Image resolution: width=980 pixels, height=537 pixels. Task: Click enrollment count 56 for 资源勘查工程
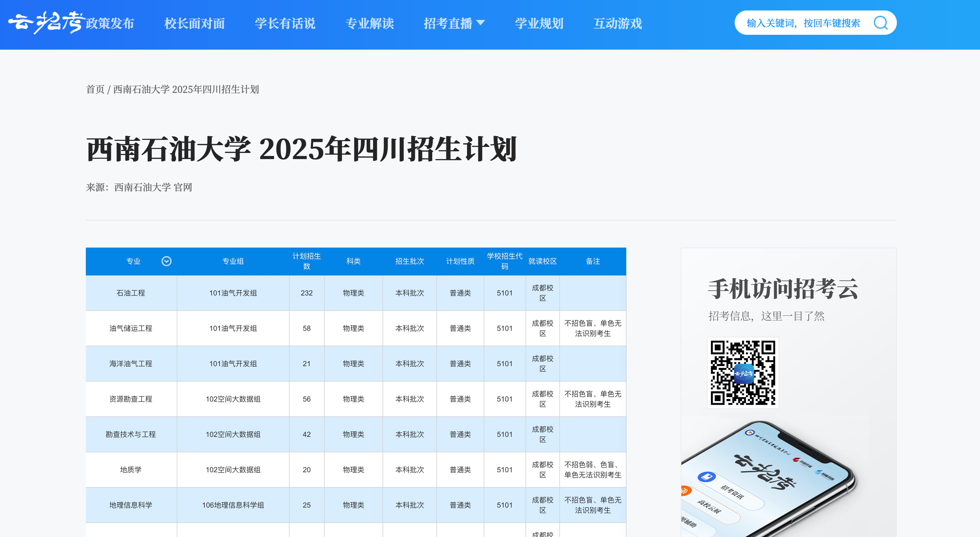307,399
